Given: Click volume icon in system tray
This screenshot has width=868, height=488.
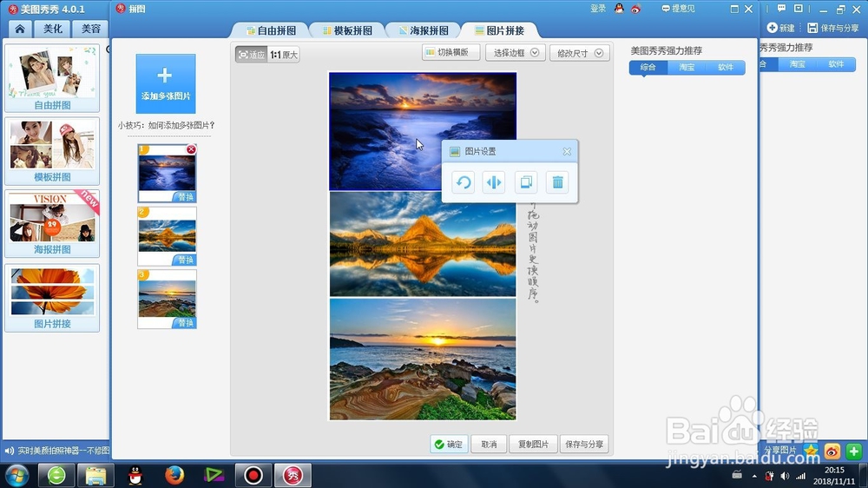Looking at the screenshot, I should tap(785, 476).
